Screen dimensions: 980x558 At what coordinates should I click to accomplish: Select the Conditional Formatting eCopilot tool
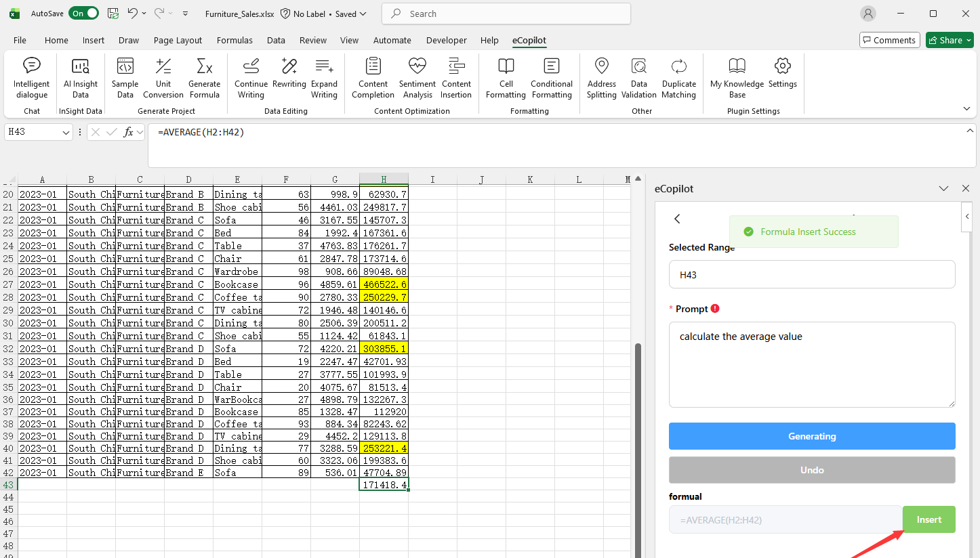pyautogui.click(x=551, y=77)
